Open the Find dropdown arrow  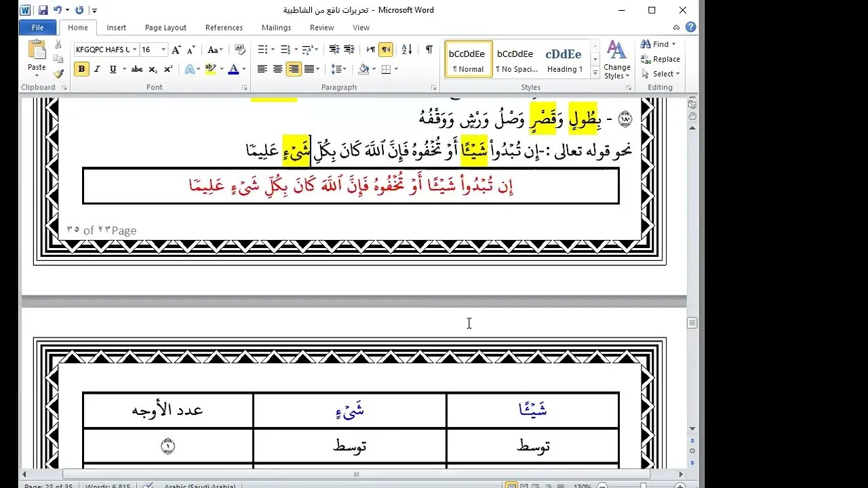(x=673, y=44)
